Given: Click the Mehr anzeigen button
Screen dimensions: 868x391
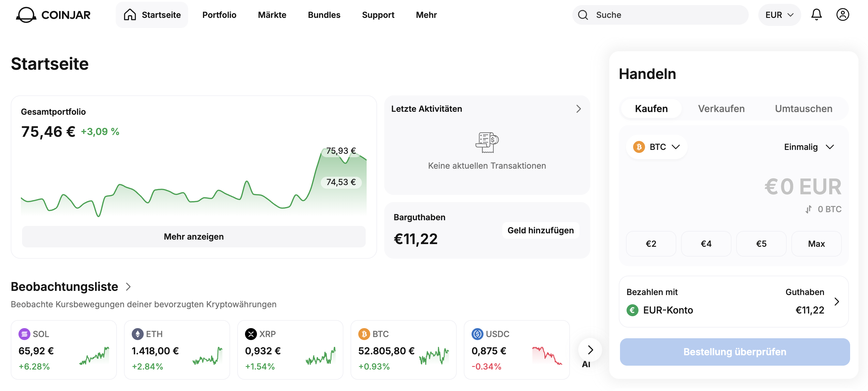Looking at the screenshot, I should (x=194, y=236).
